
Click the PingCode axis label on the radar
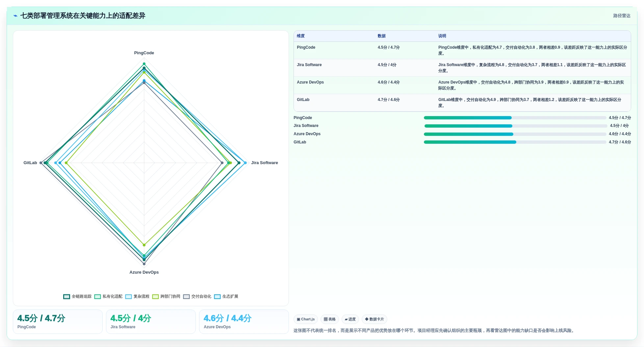[144, 53]
